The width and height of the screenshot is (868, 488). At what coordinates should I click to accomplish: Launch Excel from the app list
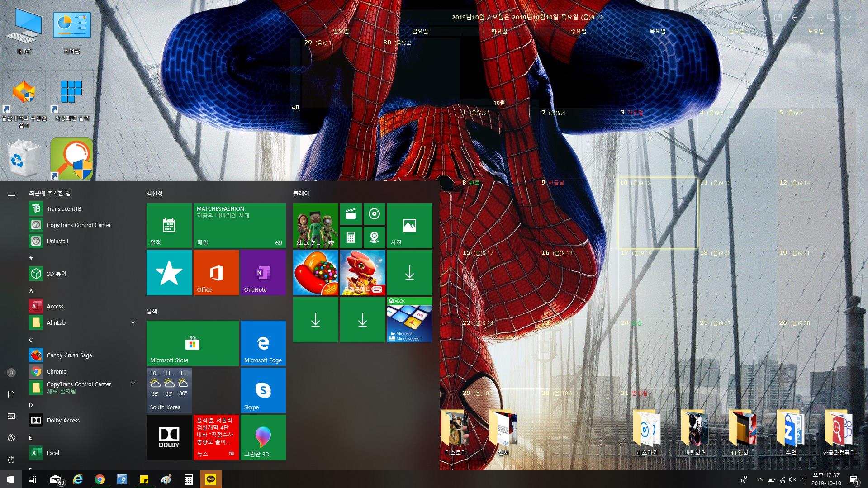(82, 453)
